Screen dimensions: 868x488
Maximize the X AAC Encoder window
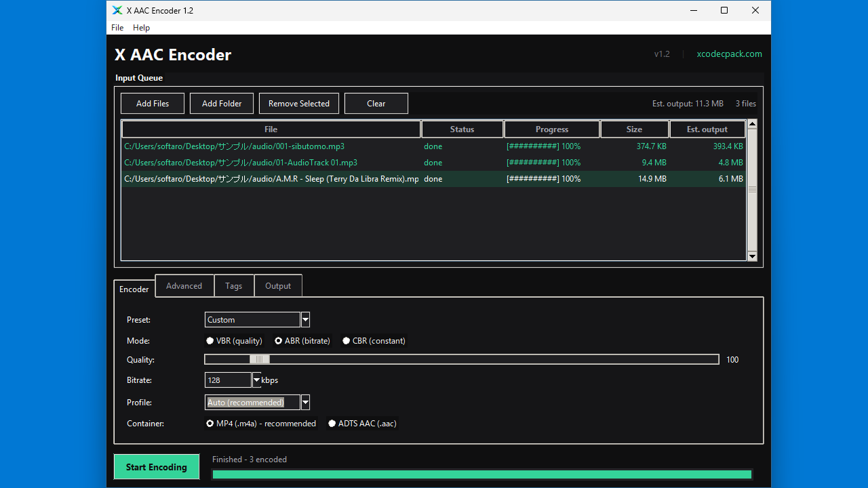click(x=724, y=10)
